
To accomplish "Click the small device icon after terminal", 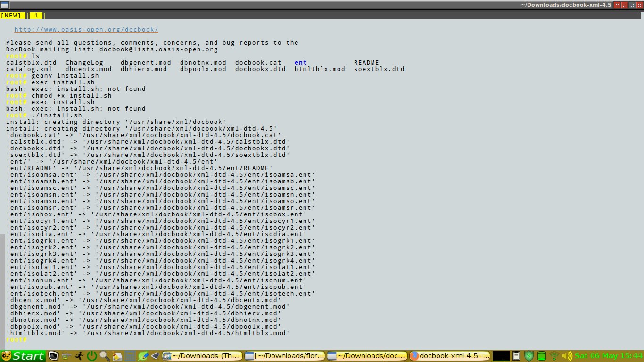I will click(66, 356).
